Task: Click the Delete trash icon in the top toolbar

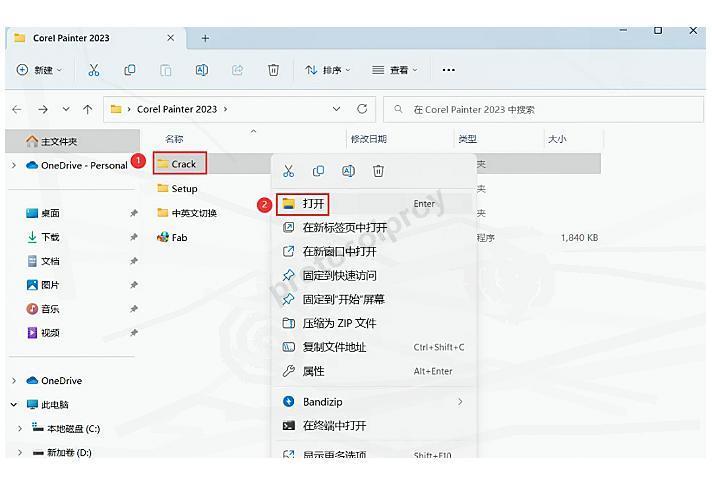Action: coord(273,70)
